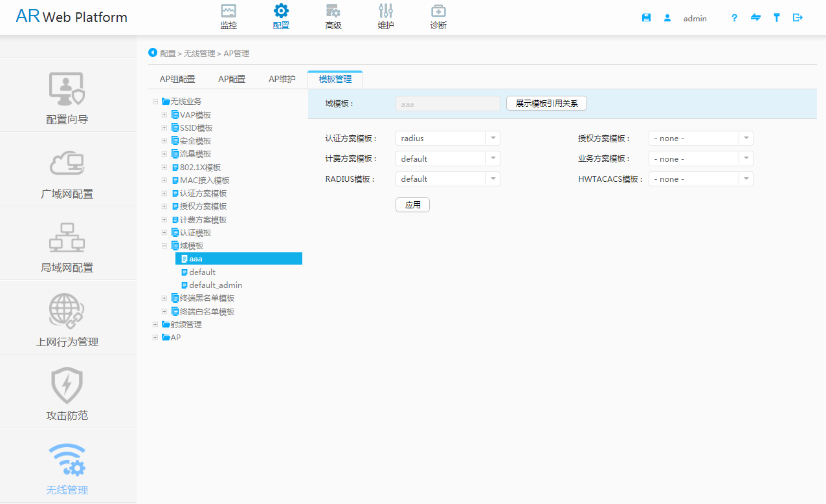Click 展示模板引用关系 button
The width and height of the screenshot is (826, 504).
pos(546,103)
